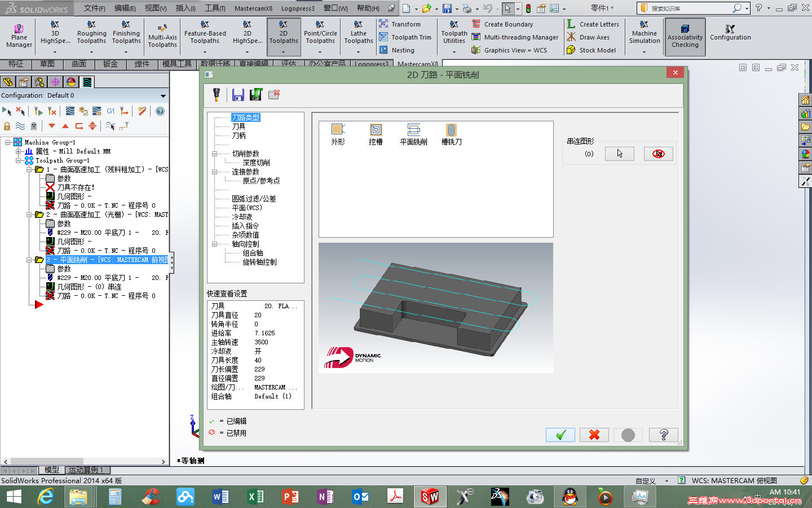Image resolution: width=812 pixels, height=508 pixels.
Task: Click the green-arrow load parameters icon in dialog
Action: 256,95
